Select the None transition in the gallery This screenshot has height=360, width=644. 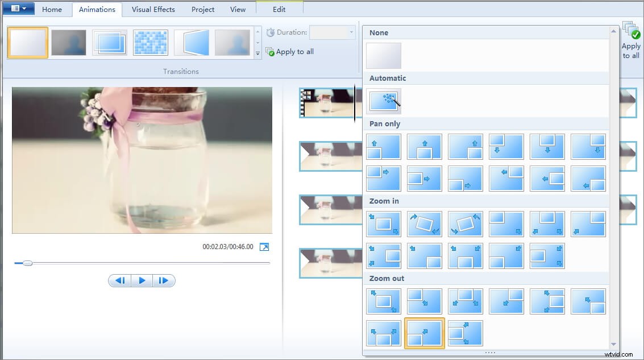click(384, 55)
